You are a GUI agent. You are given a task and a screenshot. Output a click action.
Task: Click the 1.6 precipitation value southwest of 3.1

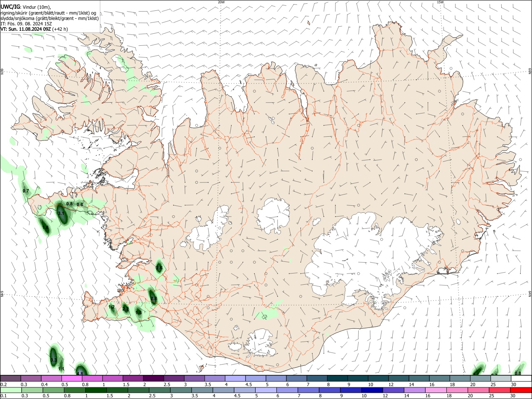point(46,228)
